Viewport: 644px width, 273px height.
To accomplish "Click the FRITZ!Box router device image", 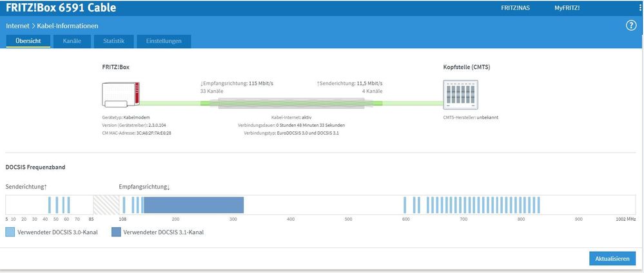I will coord(121,95).
